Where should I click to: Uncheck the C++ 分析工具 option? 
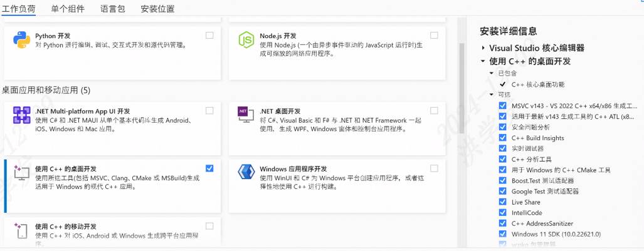[x=503, y=159]
